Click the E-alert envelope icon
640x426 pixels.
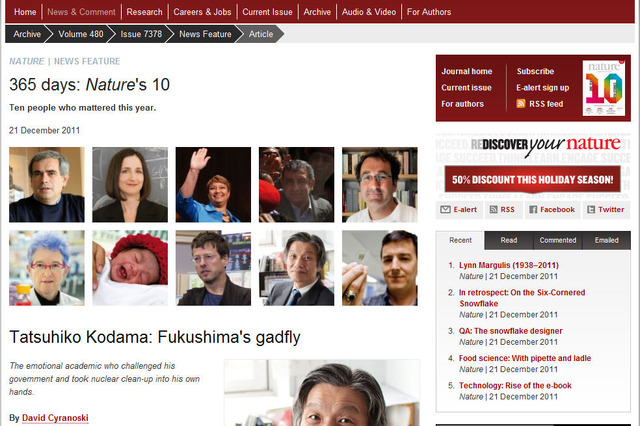[x=445, y=210]
